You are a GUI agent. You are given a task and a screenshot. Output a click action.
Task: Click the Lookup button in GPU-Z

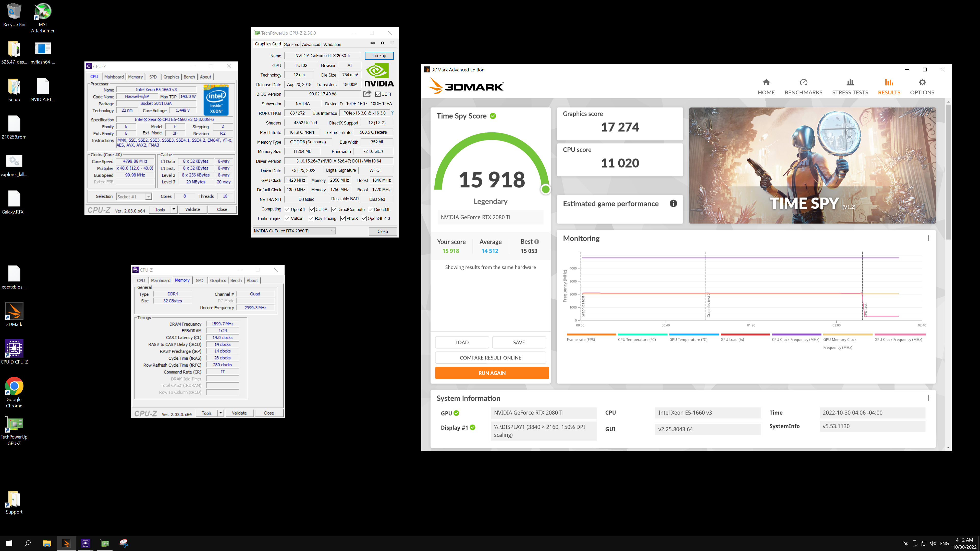pyautogui.click(x=379, y=56)
